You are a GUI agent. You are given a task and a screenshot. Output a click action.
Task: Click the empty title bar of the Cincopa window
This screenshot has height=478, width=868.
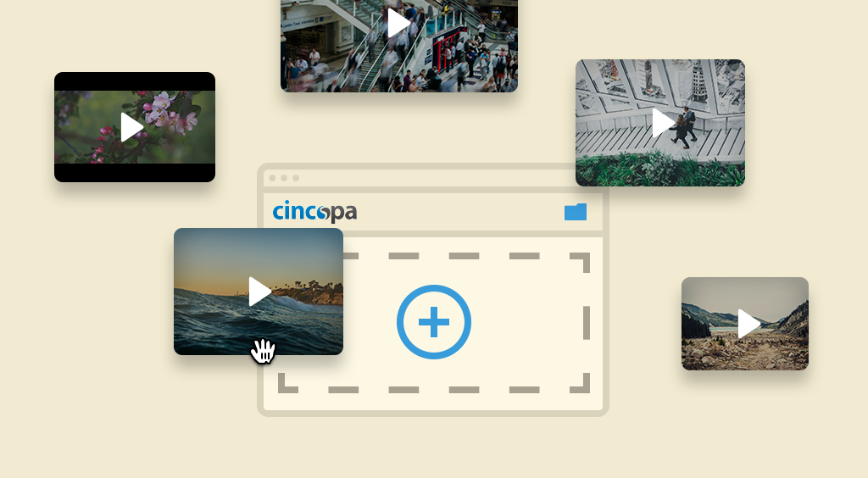(441, 178)
